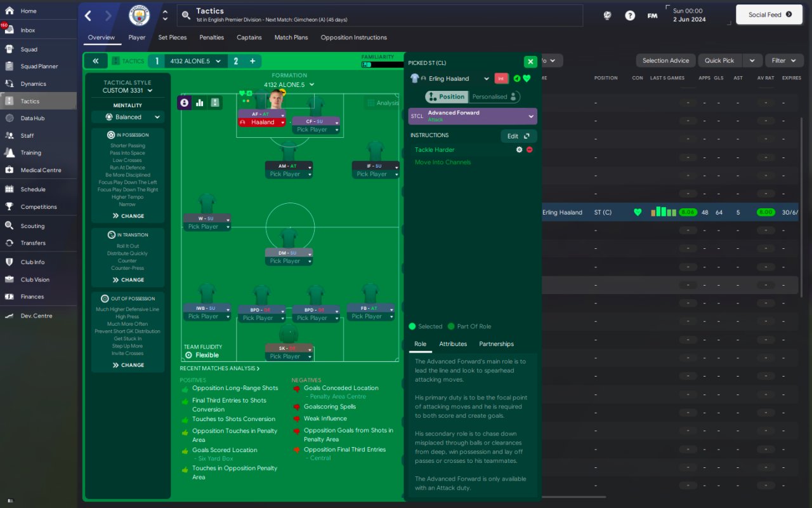The height and width of the screenshot is (508, 812).
Task: Show the pitch bar-chart analysis view
Action: pyautogui.click(x=200, y=102)
